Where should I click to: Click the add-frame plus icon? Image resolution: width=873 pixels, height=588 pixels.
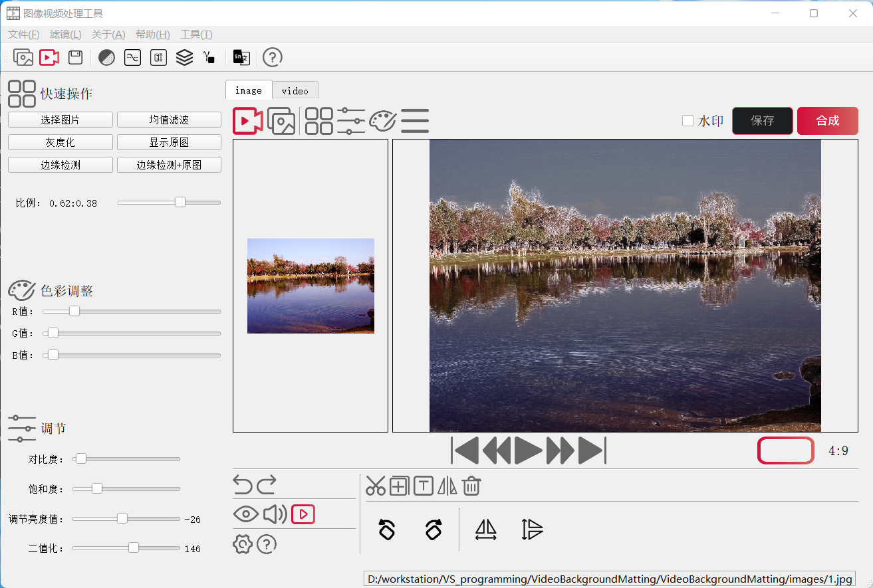point(399,486)
